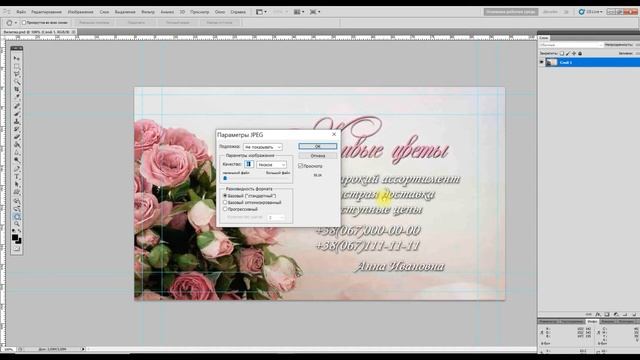Click the 'Подогнать' options button
Image resolution: width=640 pixels, height=360 pixels.
click(x=136, y=23)
